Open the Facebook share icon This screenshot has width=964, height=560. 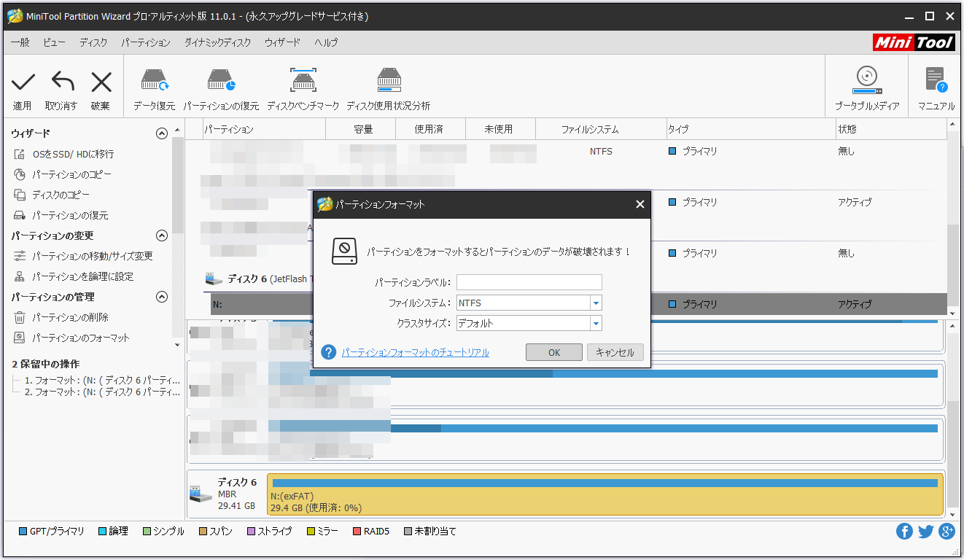(904, 532)
